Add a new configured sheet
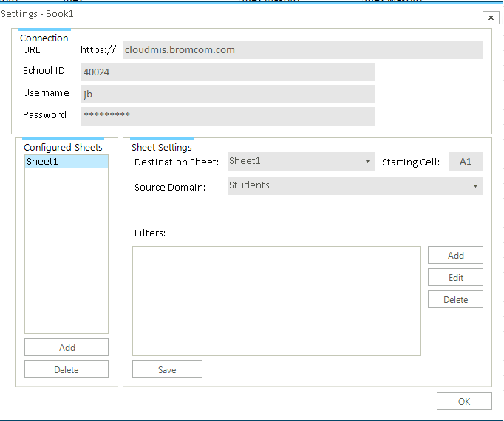 point(67,347)
